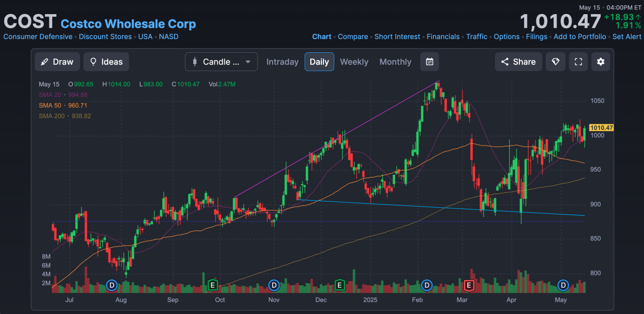Click the diamond premium icon
The image size is (644, 314).
point(555,62)
